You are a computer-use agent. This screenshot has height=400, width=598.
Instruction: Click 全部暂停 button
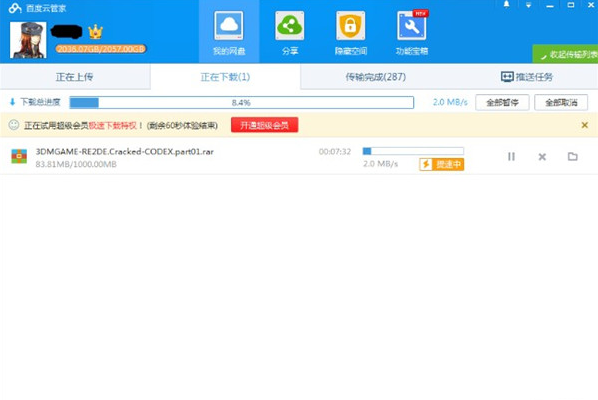point(502,103)
